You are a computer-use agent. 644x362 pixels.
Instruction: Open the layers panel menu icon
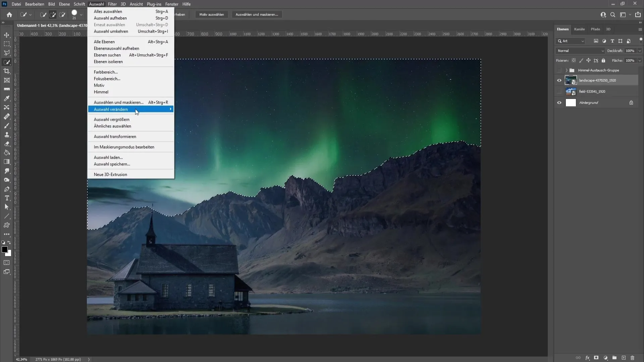(640, 29)
